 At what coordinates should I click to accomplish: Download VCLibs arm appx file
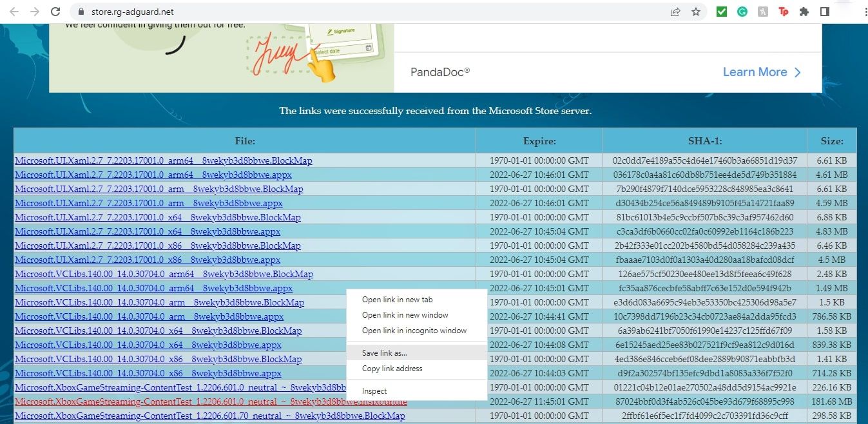pos(149,316)
